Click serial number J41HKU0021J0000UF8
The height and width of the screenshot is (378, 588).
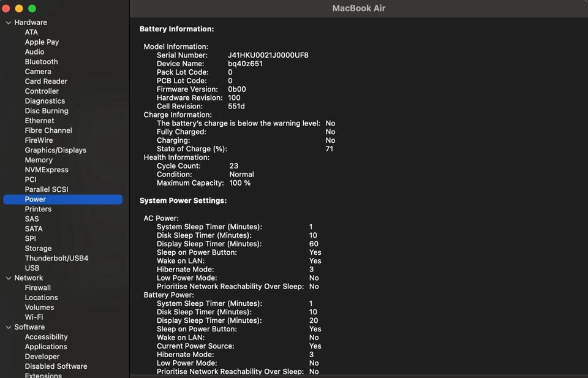(x=268, y=55)
